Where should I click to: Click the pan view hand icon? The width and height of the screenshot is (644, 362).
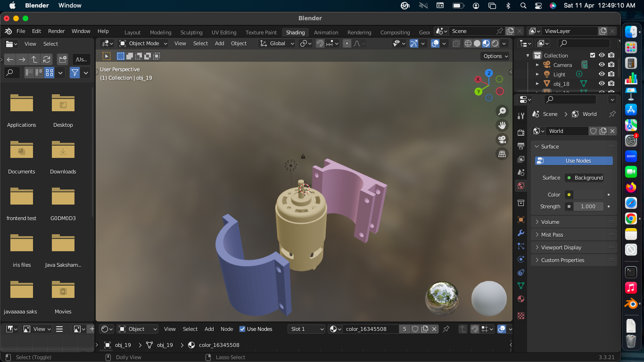point(502,125)
